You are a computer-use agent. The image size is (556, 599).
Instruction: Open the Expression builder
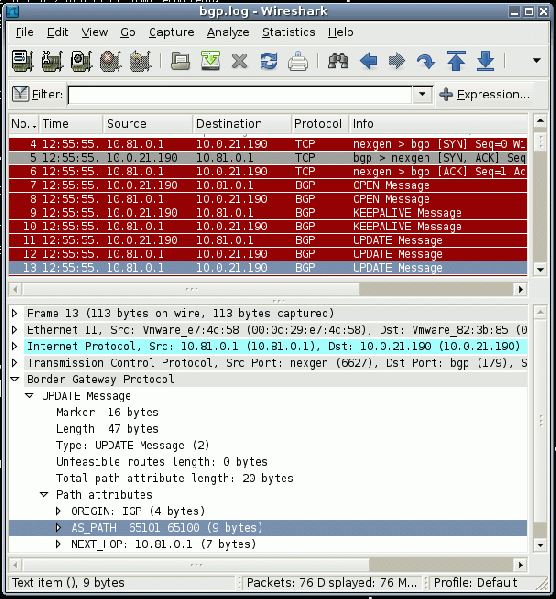(485, 94)
